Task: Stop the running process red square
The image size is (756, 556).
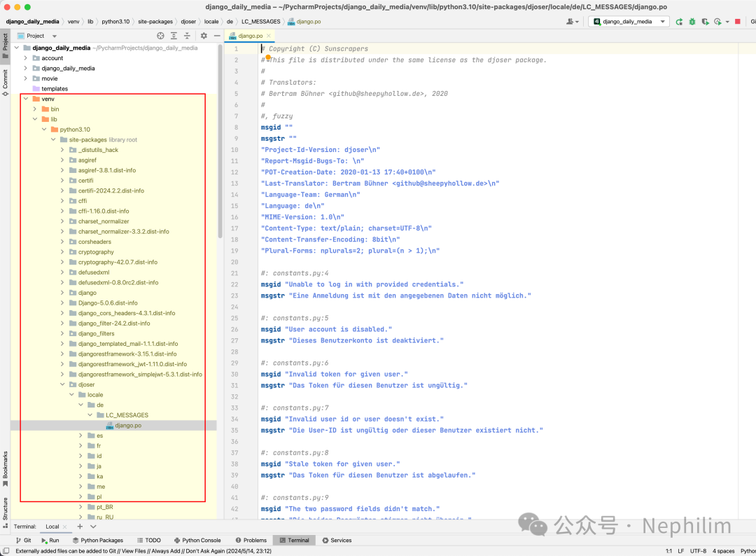Action: coord(738,22)
